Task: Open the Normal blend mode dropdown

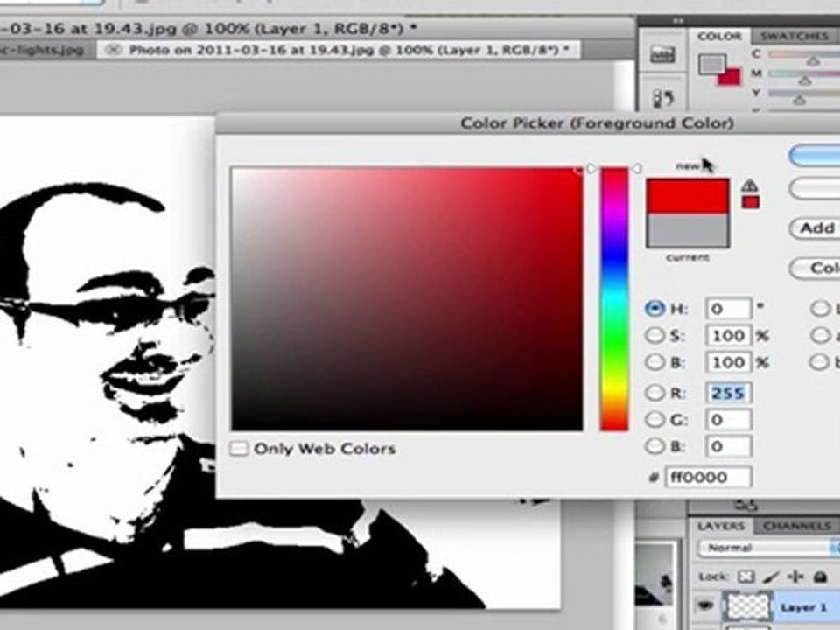Action: (x=769, y=548)
